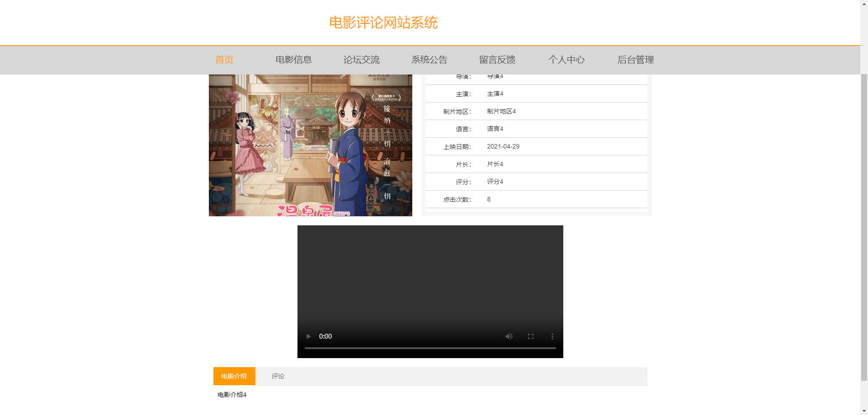Click scrollbar up arrow
The height and width of the screenshot is (415, 868).
[x=864, y=4]
